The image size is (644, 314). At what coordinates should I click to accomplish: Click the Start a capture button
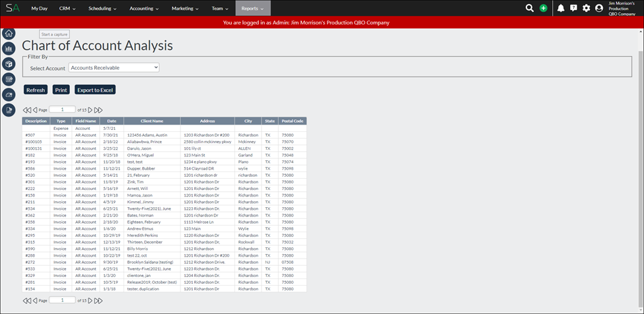[x=55, y=34]
